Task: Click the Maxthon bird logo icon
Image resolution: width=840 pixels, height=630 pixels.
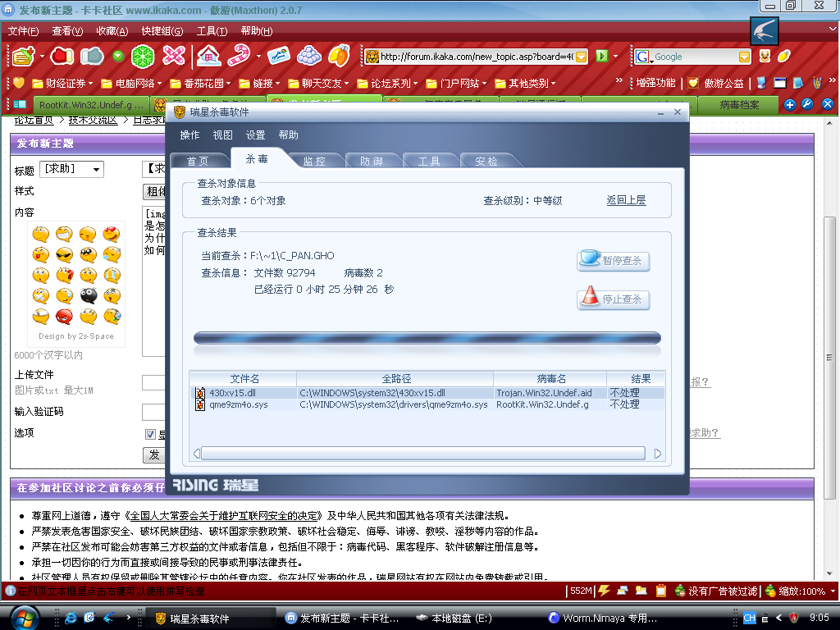Action: pyautogui.click(x=764, y=31)
